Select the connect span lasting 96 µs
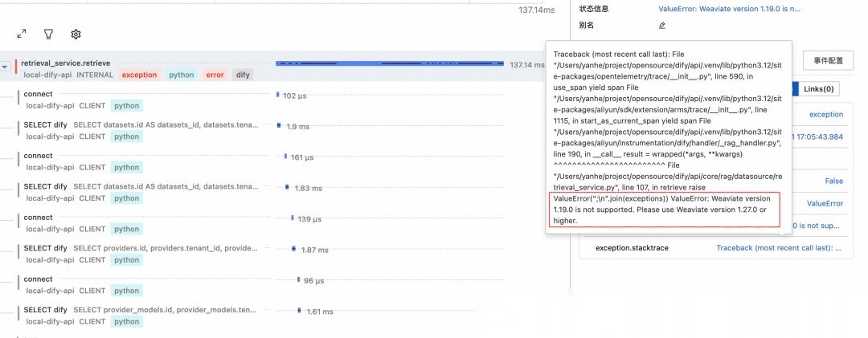The width and height of the screenshot is (868, 338). (39, 279)
